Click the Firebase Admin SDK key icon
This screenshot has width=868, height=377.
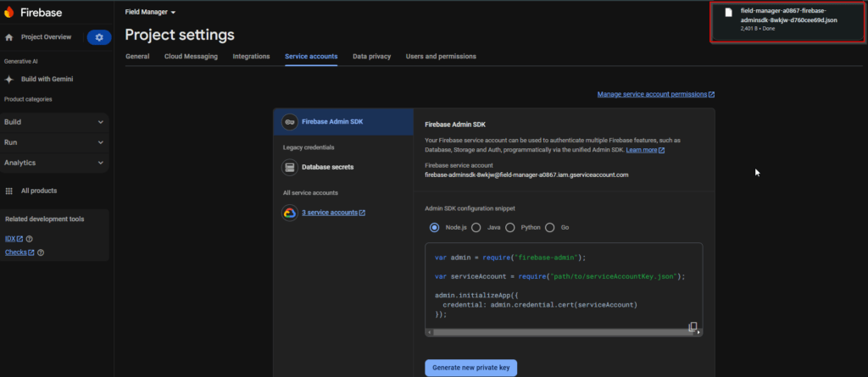pyautogui.click(x=290, y=122)
